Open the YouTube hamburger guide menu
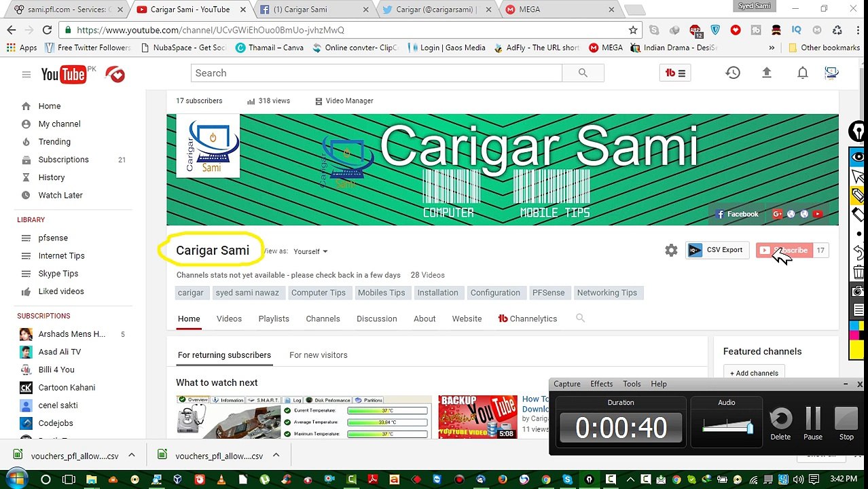This screenshot has height=489, width=868. [x=26, y=74]
